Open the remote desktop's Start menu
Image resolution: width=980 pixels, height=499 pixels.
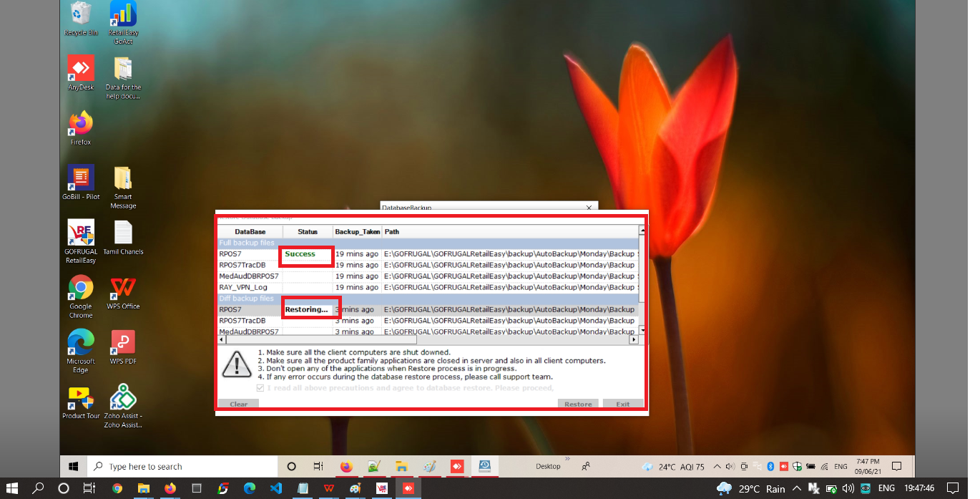point(73,466)
